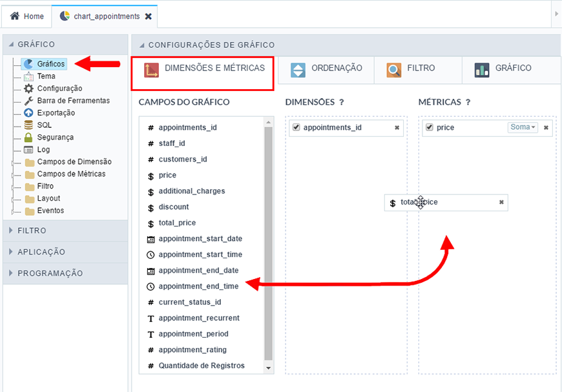Switch to the ORDENAÇÃO tab
Viewport: 562px width, 392px height.
point(326,70)
